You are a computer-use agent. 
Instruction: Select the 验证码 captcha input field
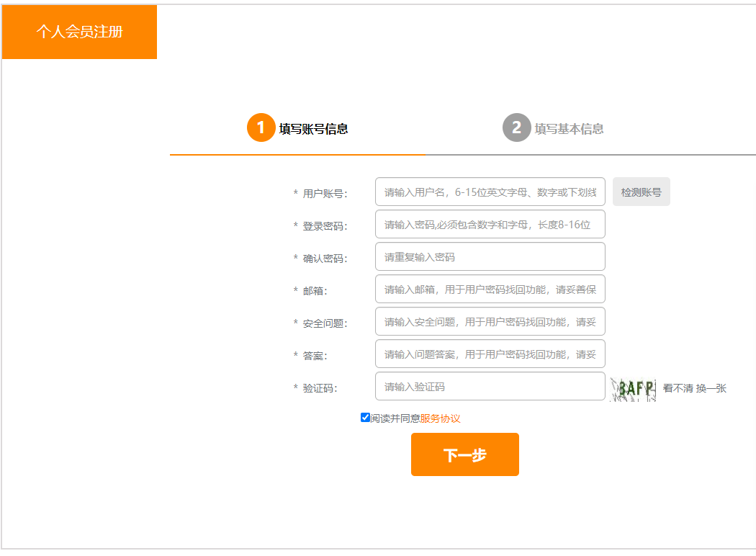pos(490,387)
